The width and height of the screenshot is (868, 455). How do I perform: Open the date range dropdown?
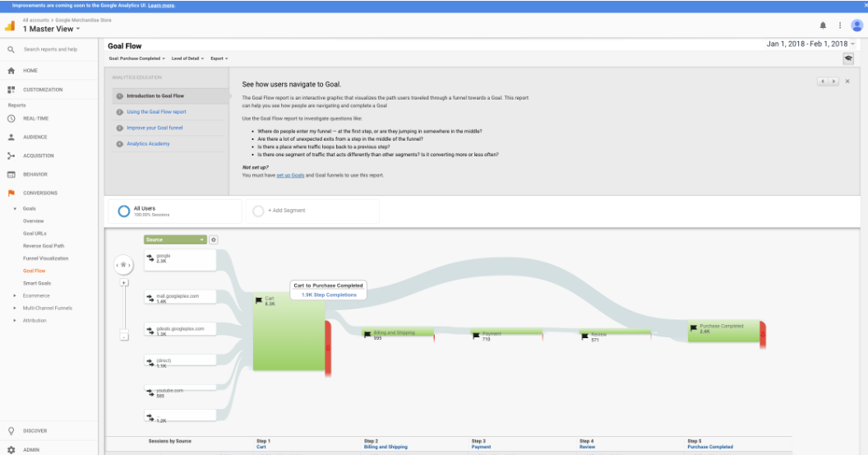pyautogui.click(x=810, y=44)
